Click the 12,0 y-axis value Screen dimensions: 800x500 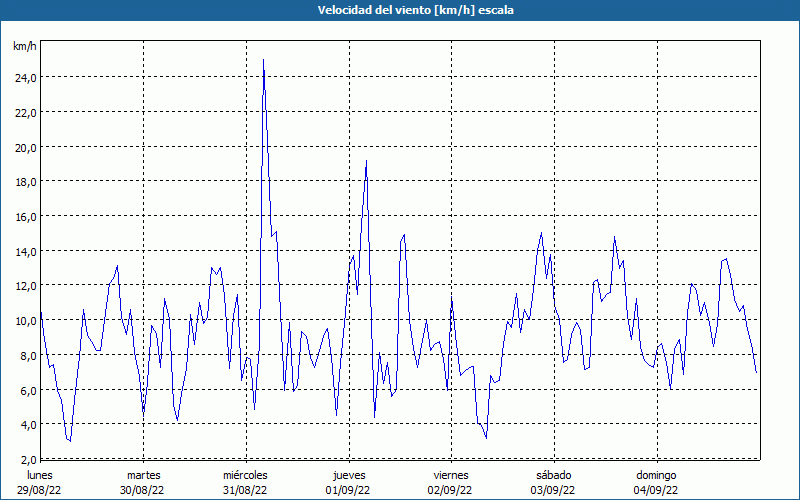click(26, 286)
